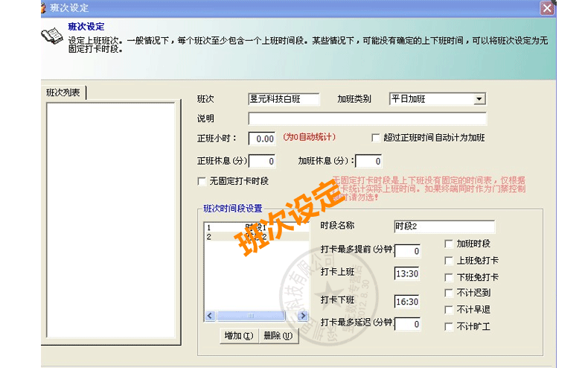The height and width of the screenshot is (368, 588).
Task: Switch to the 班次列表 tab
Action: pyautogui.click(x=63, y=92)
